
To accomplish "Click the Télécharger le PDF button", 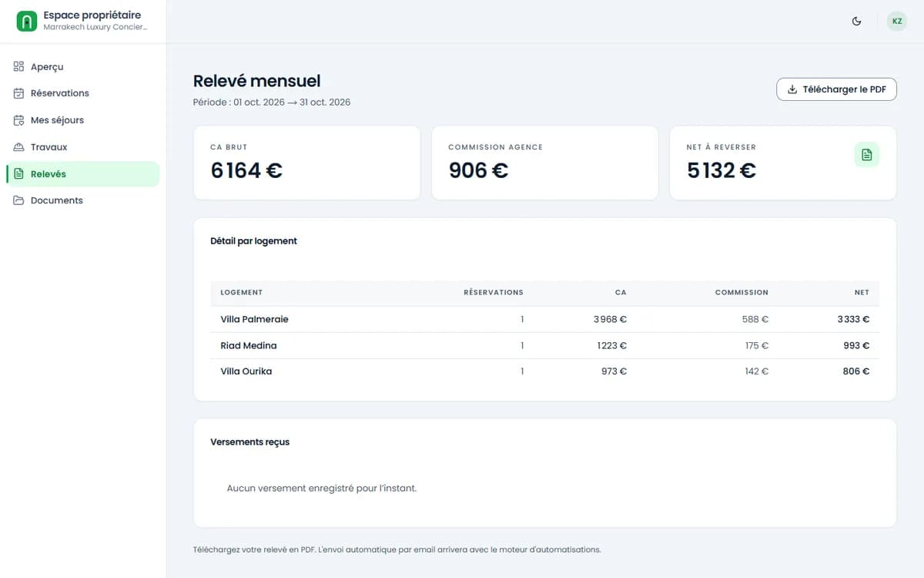I will point(836,89).
